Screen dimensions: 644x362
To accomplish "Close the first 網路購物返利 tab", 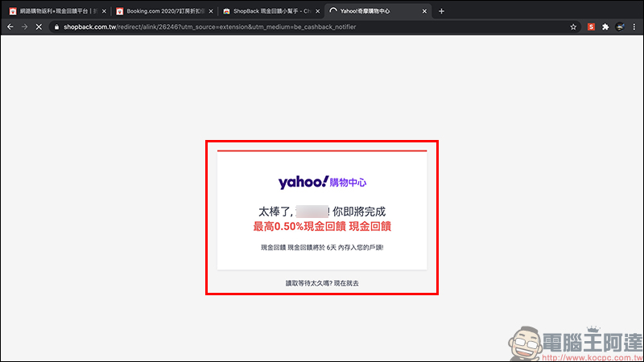I will point(104,11).
